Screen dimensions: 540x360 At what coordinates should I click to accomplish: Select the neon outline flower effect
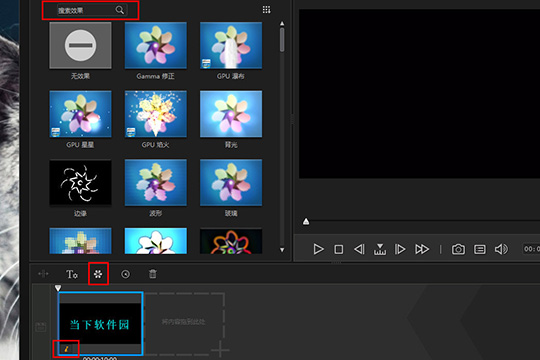click(x=231, y=241)
